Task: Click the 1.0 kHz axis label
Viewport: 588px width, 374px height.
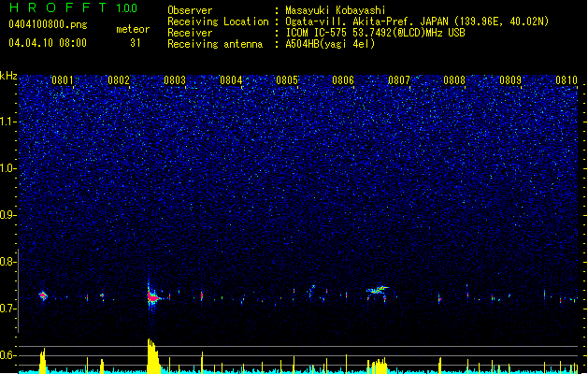Action: tap(7, 168)
